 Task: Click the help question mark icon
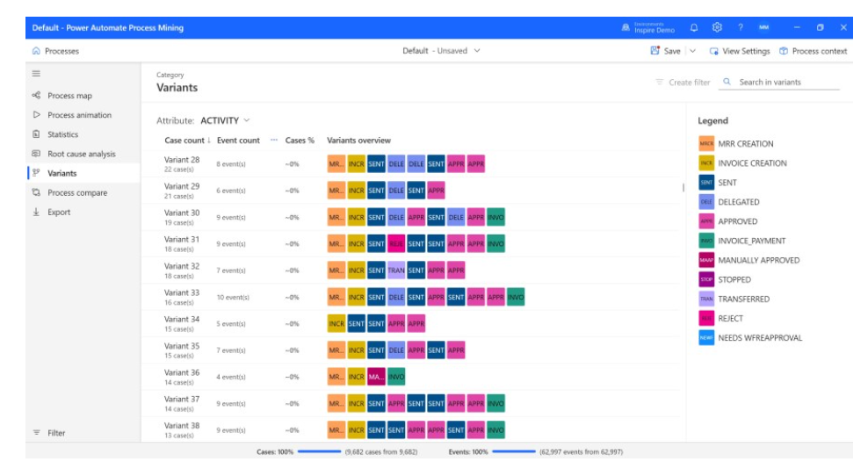[740, 28]
